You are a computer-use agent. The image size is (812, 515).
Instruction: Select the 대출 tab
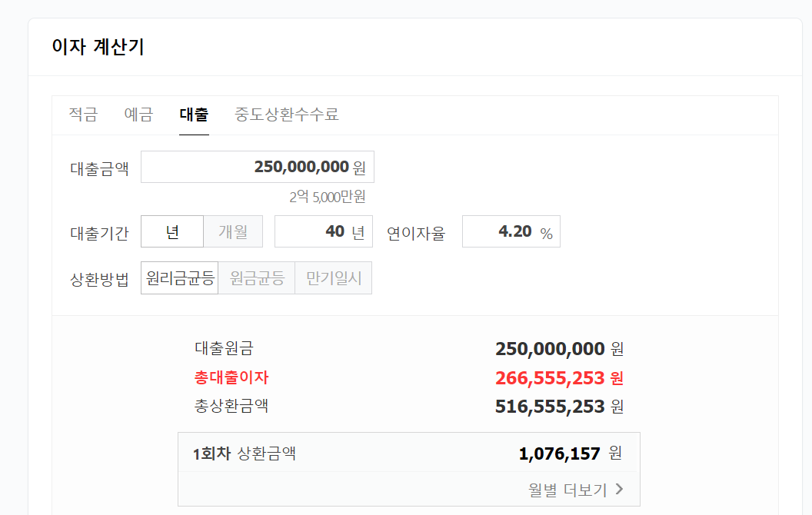194,115
